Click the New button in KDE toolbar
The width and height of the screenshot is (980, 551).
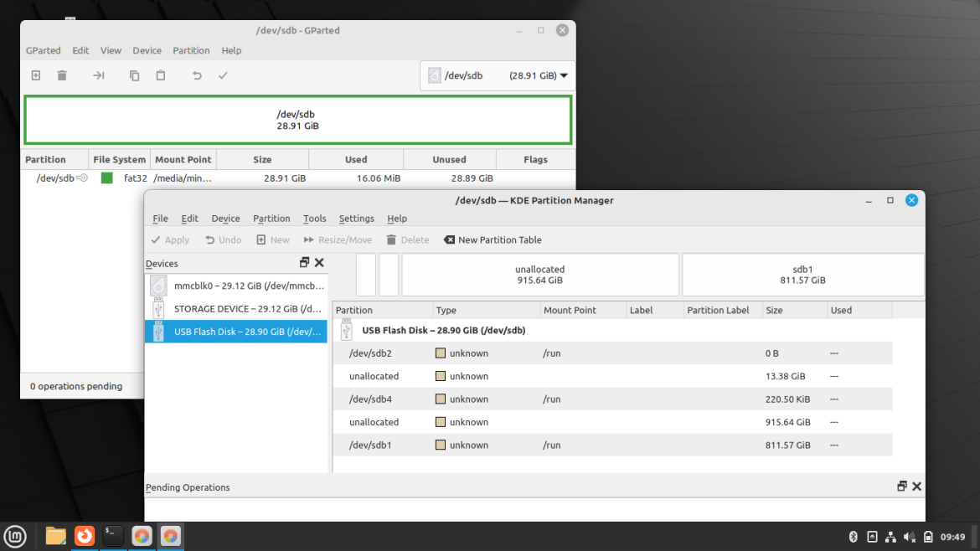[272, 239]
